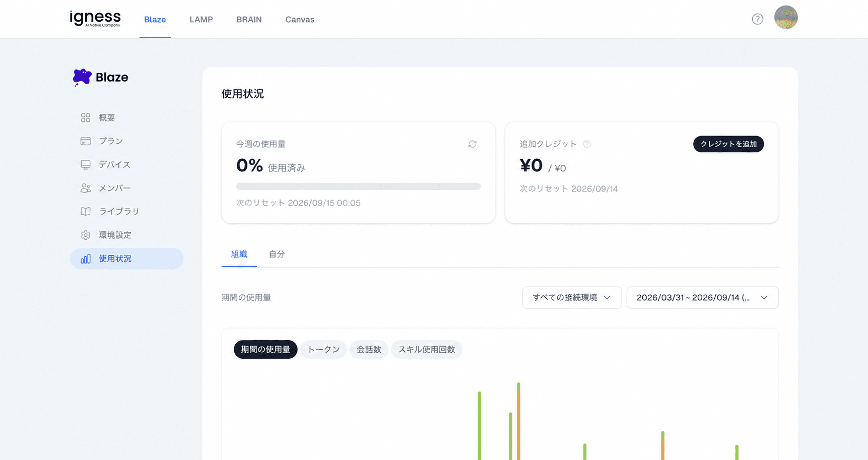Open the date range dropdown
Screen dimensions: 868x460
(703, 298)
